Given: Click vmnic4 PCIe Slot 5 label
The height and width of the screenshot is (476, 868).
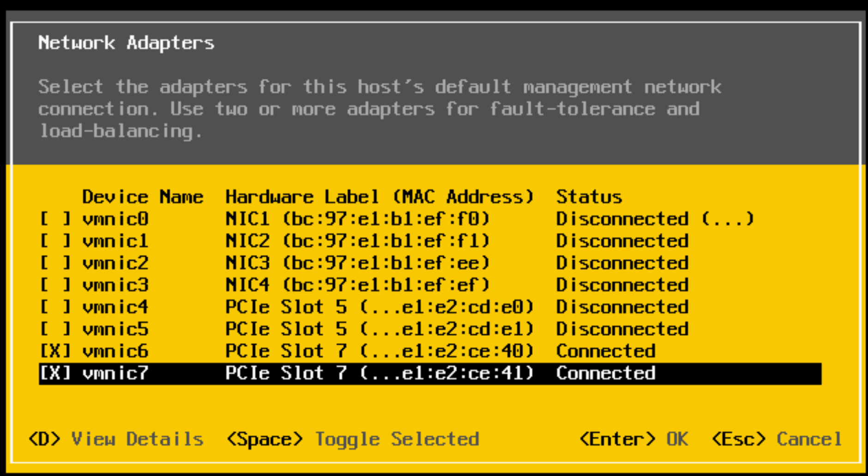Looking at the screenshot, I should (379, 307).
